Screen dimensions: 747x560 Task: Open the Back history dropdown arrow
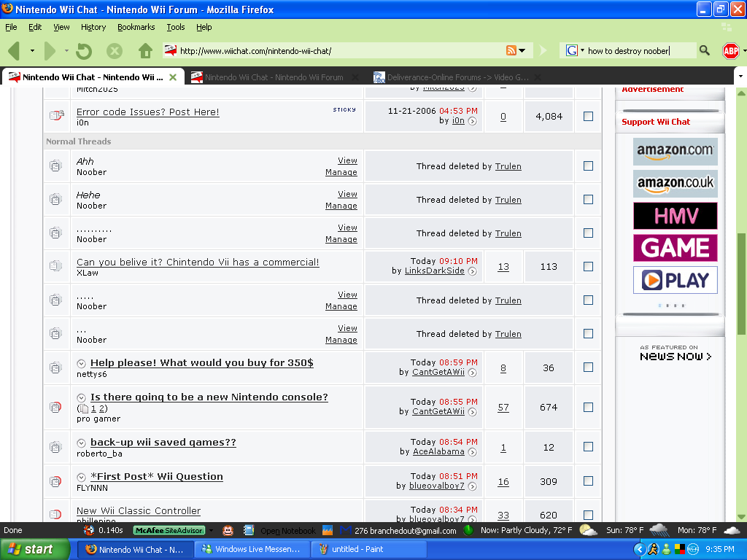click(x=32, y=50)
